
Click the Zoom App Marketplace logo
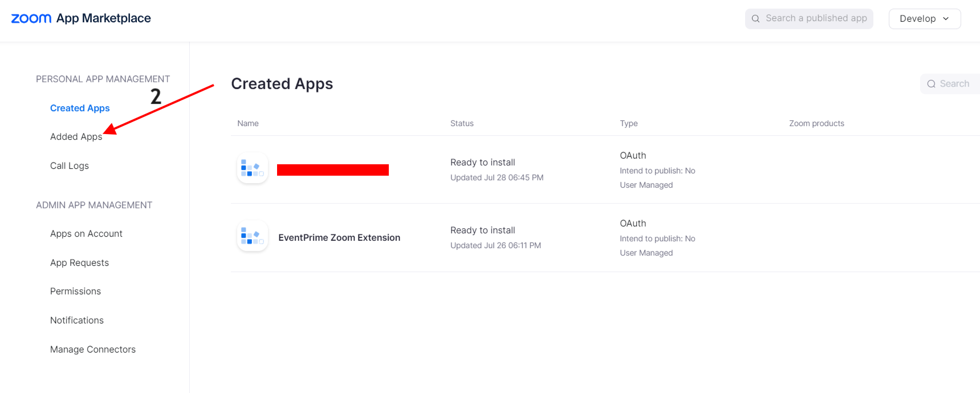[81, 18]
